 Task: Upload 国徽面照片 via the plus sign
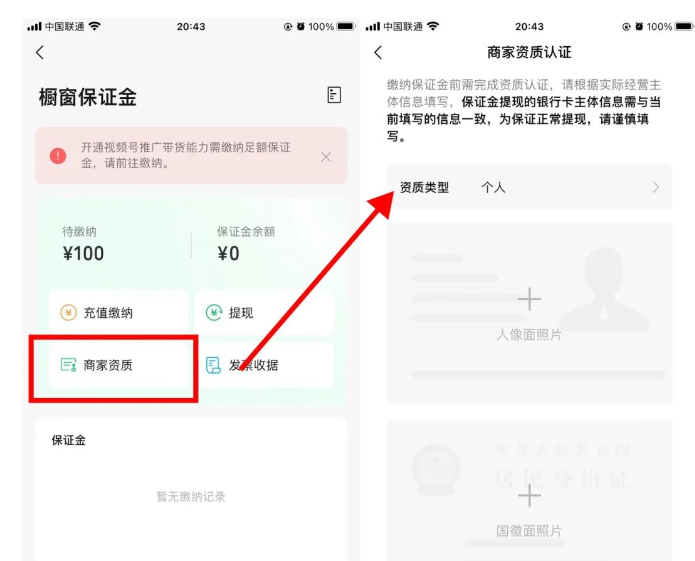[x=529, y=495]
